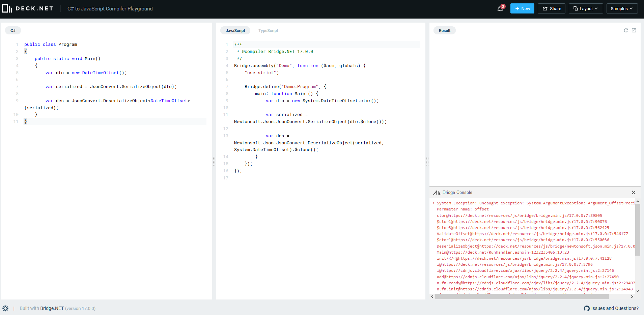Click 'System.DateTimeOffset.ctor()' JavaScript line

[x=322, y=101]
